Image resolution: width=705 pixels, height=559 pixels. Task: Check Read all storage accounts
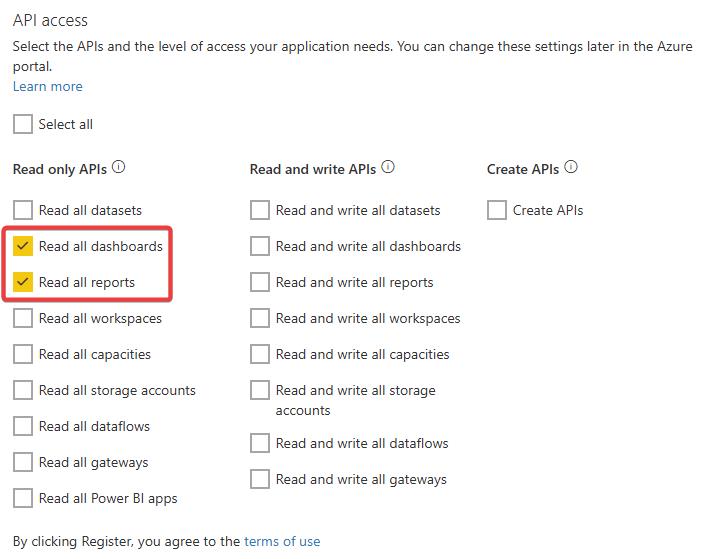(23, 390)
